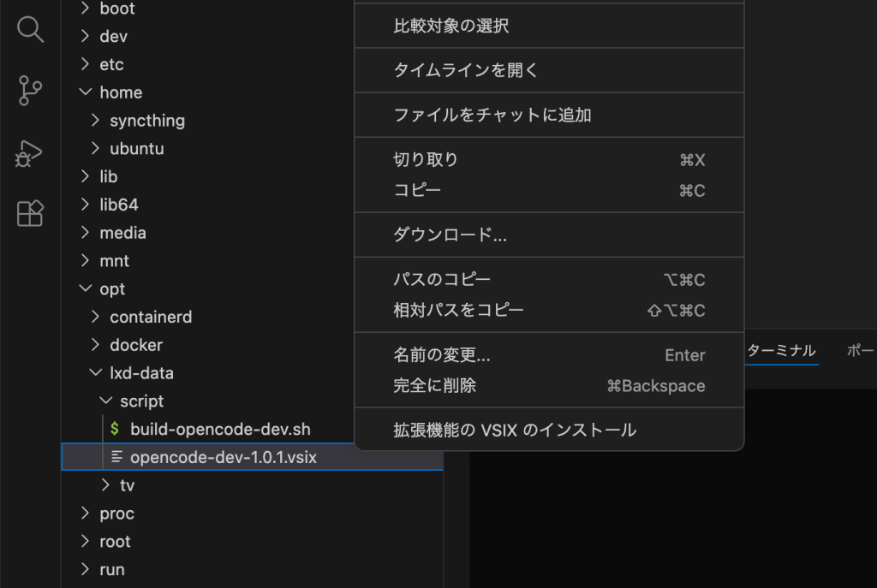Expand the syncthing folder

pyautogui.click(x=95, y=121)
